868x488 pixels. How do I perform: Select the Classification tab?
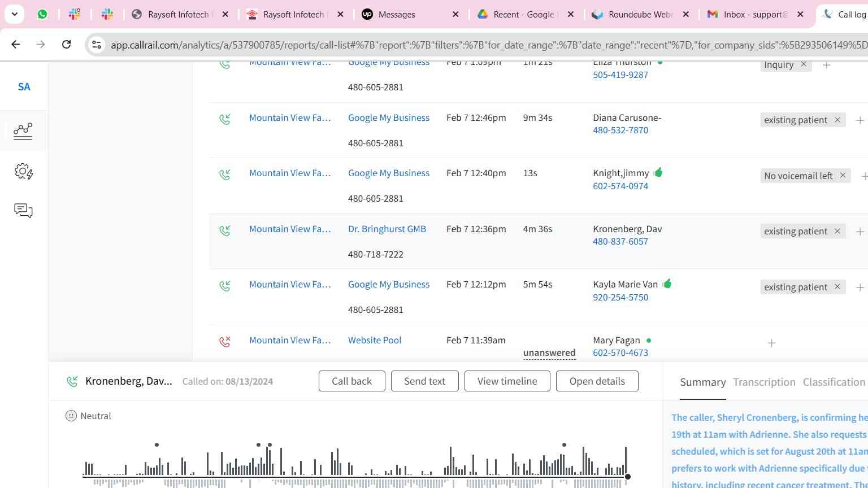(x=834, y=382)
